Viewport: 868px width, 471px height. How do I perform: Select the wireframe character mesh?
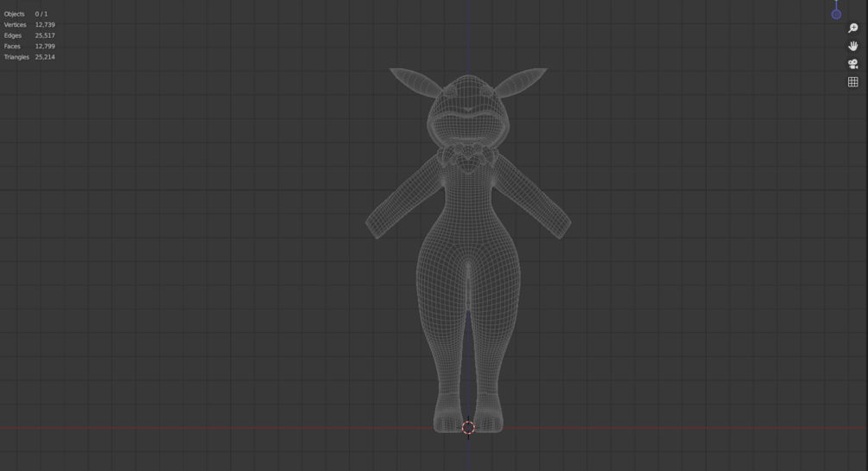pos(468,250)
